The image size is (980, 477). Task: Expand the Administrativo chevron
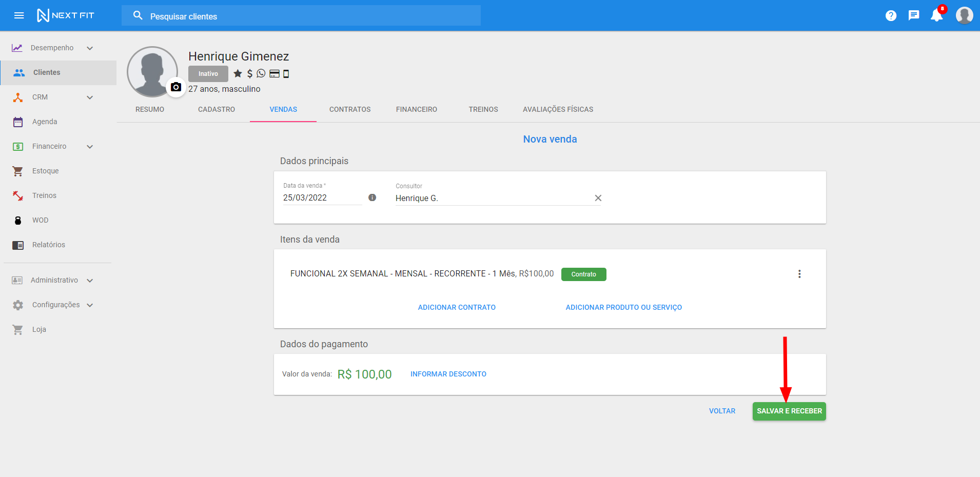[x=90, y=280]
